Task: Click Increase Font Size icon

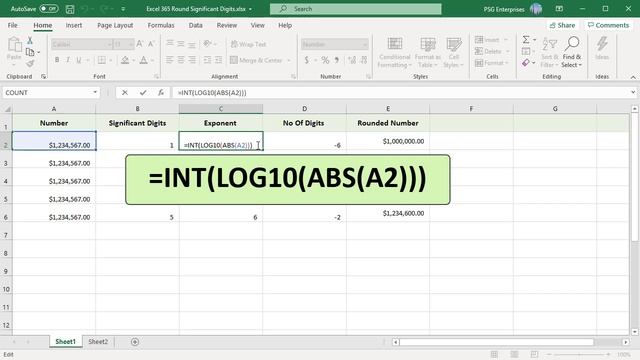Action: tap(140, 44)
